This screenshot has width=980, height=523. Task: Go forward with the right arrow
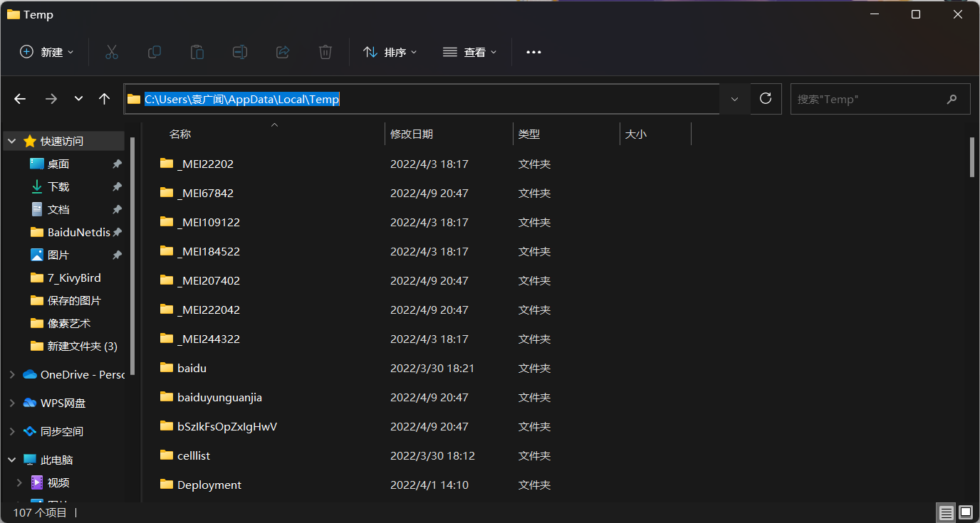(51, 99)
